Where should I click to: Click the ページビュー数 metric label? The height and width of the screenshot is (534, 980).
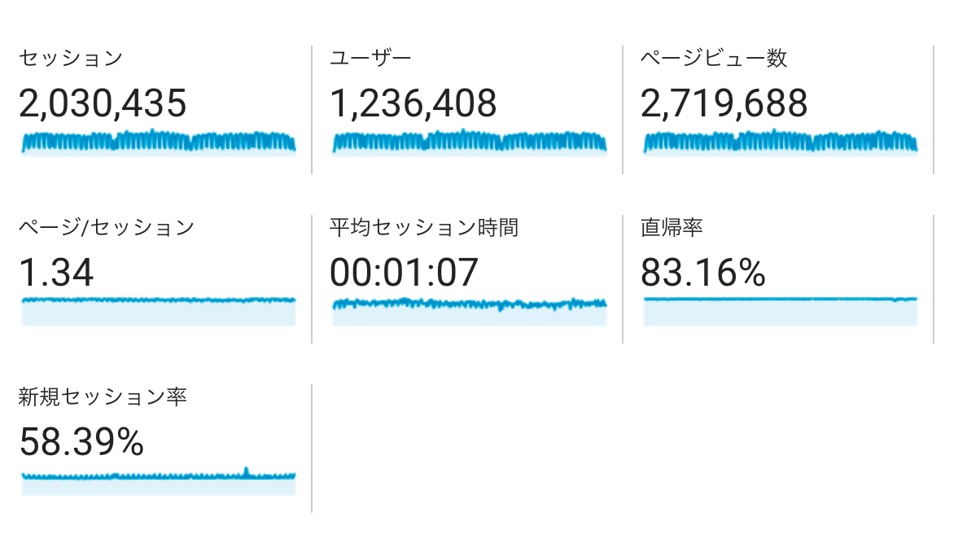point(714,58)
